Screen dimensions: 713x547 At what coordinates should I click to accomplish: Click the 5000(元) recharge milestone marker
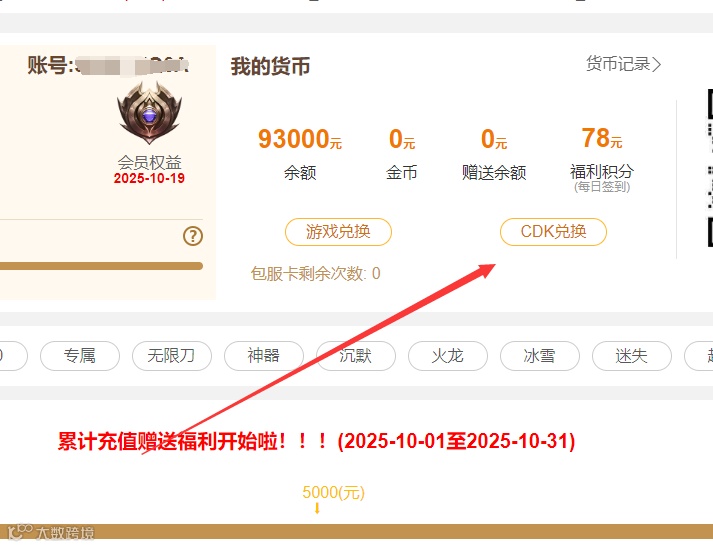[x=333, y=492]
